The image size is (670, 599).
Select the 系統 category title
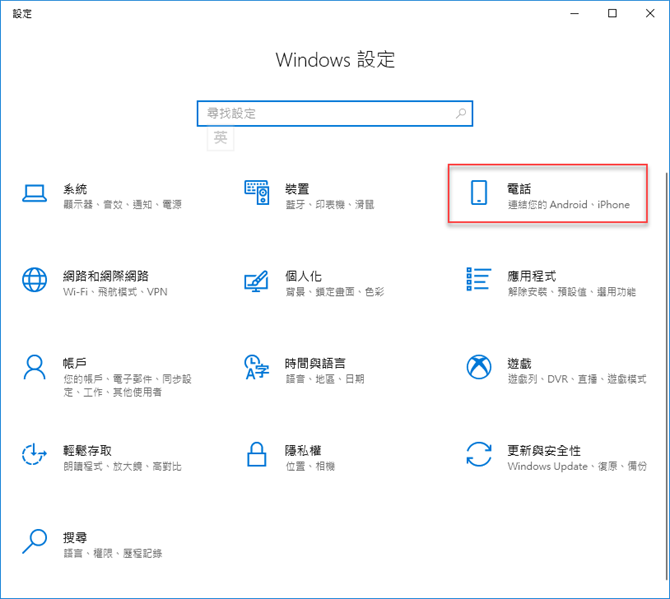[75, 188]
